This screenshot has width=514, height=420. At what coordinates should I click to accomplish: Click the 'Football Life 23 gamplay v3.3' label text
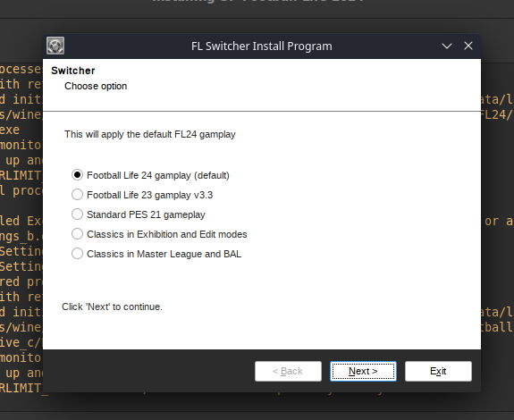[x=150, y=195]
